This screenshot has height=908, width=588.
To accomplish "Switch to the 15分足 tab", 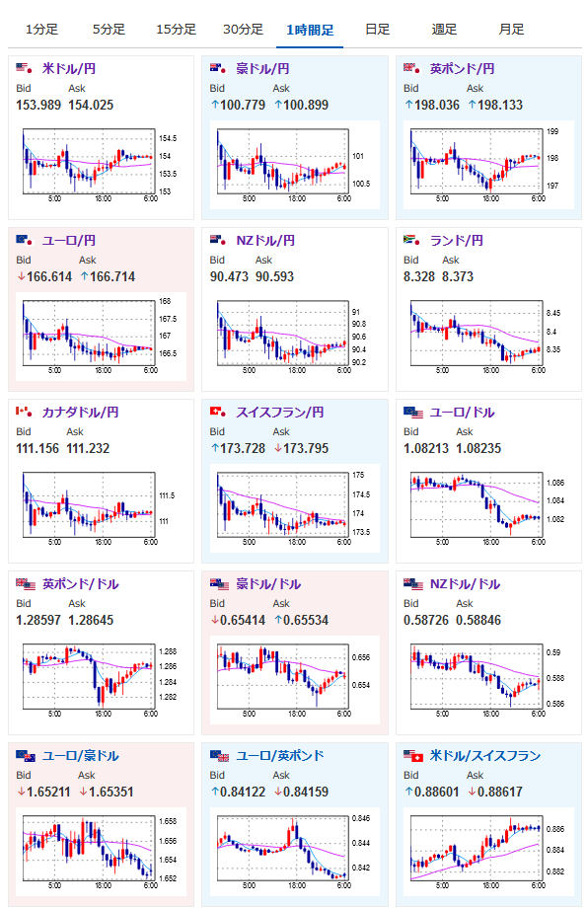I will [x=177, y=30].
